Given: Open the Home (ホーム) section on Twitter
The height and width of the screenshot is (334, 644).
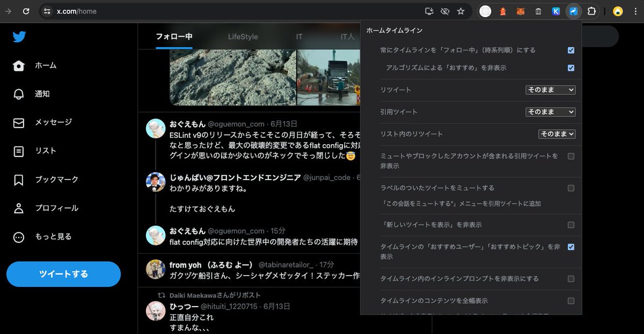Looking at the screenshot, I should 46,65.
